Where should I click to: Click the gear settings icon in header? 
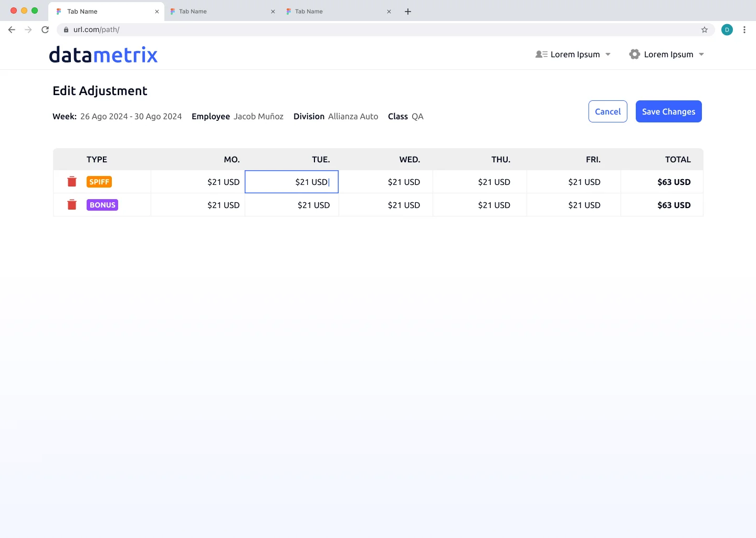coord(635,55)
